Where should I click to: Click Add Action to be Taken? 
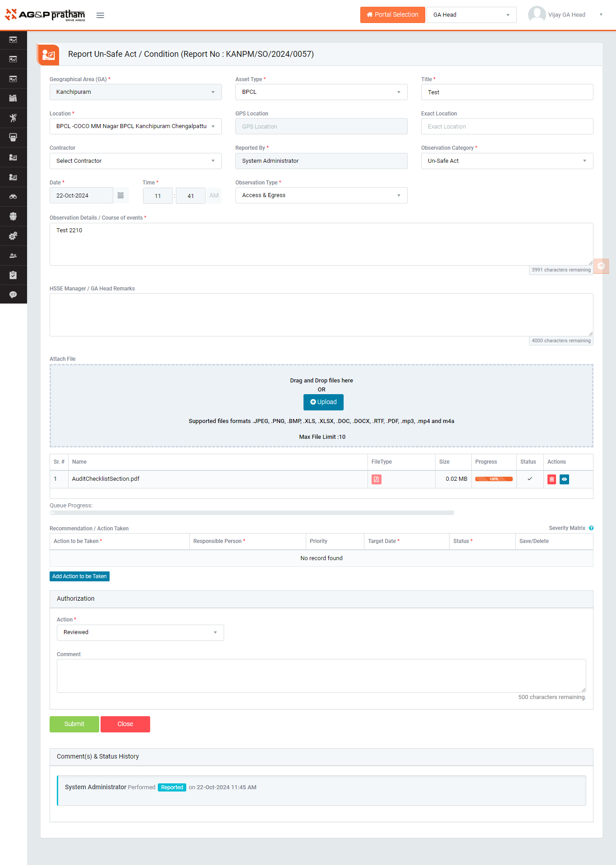coord(79,576)
